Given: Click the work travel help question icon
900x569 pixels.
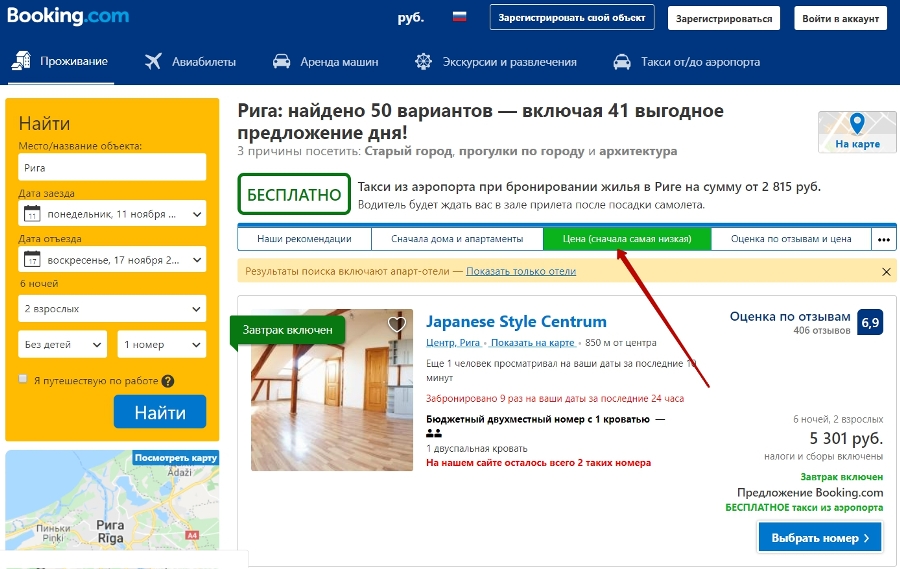Looking at the screenshot, I should pos(168,381).
